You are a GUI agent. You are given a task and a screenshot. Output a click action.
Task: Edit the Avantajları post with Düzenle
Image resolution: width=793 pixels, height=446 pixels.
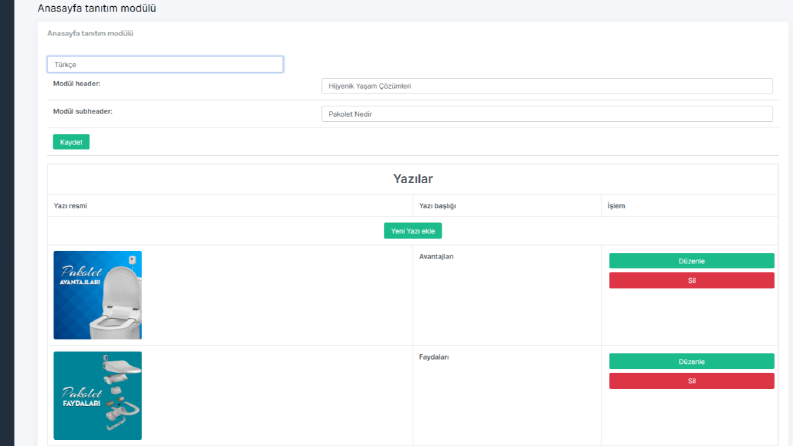click(691, 261)
